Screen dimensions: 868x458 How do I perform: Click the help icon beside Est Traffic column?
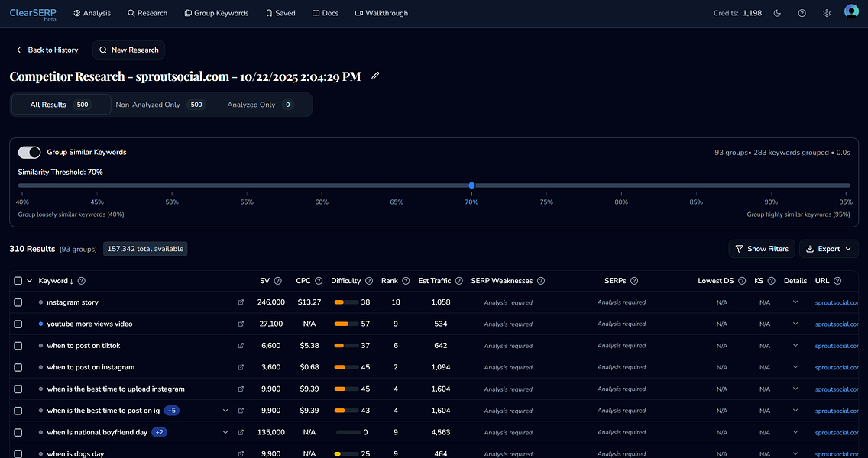(459, 281)
